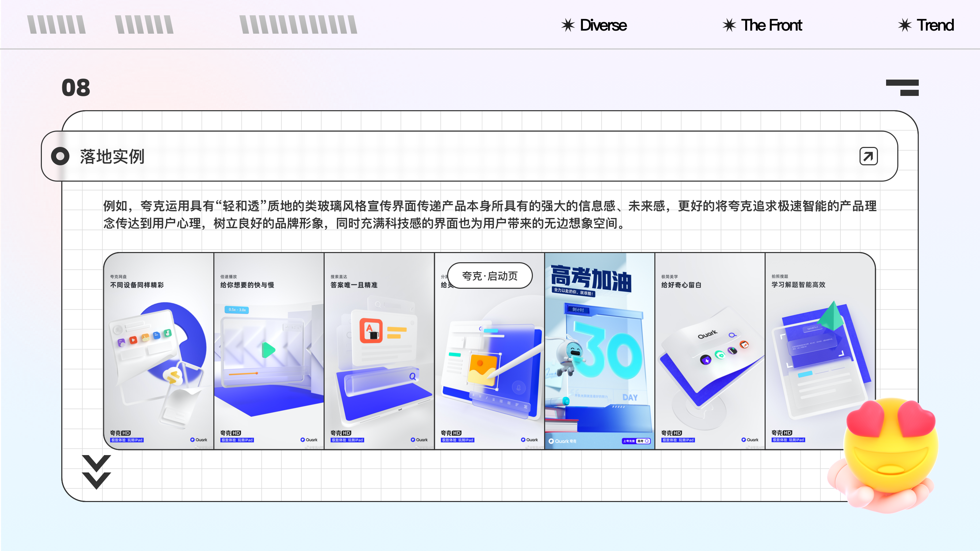Open the 高考加油 countdown poster
This screenshot has height=551, width=980.
[x=599, y=351]
